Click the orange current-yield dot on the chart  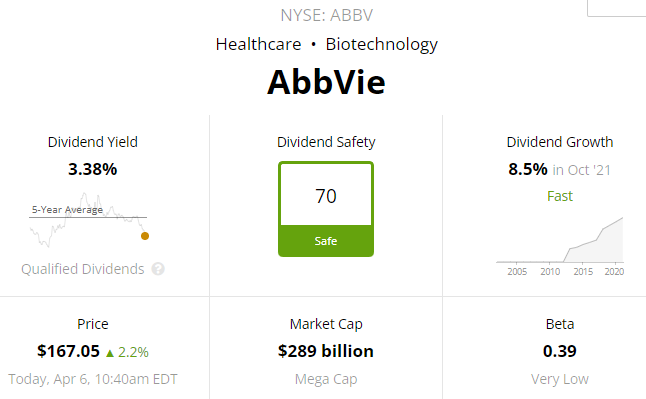(145, 236)
